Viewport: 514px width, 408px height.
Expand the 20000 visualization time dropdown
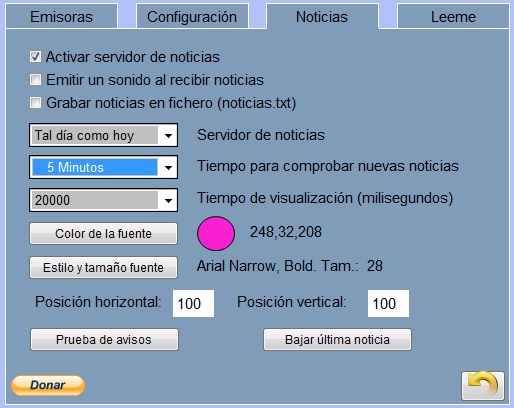click(x=168, y=200)
